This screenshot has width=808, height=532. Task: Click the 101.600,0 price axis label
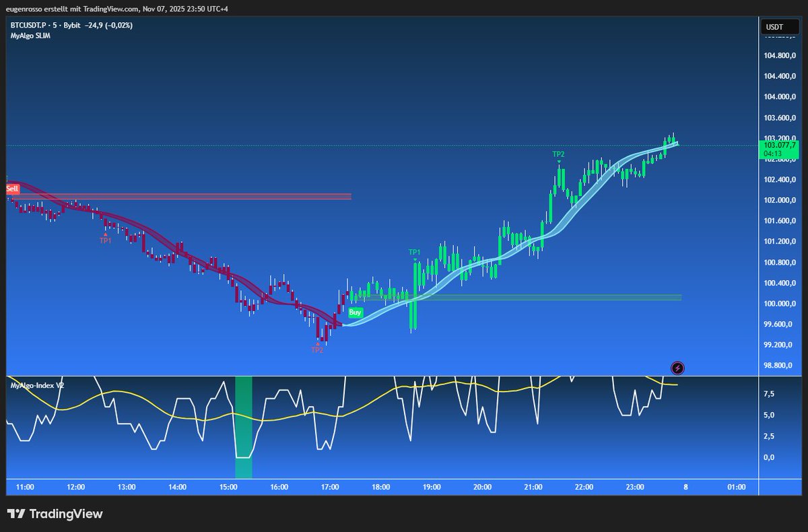pos(779,221)
